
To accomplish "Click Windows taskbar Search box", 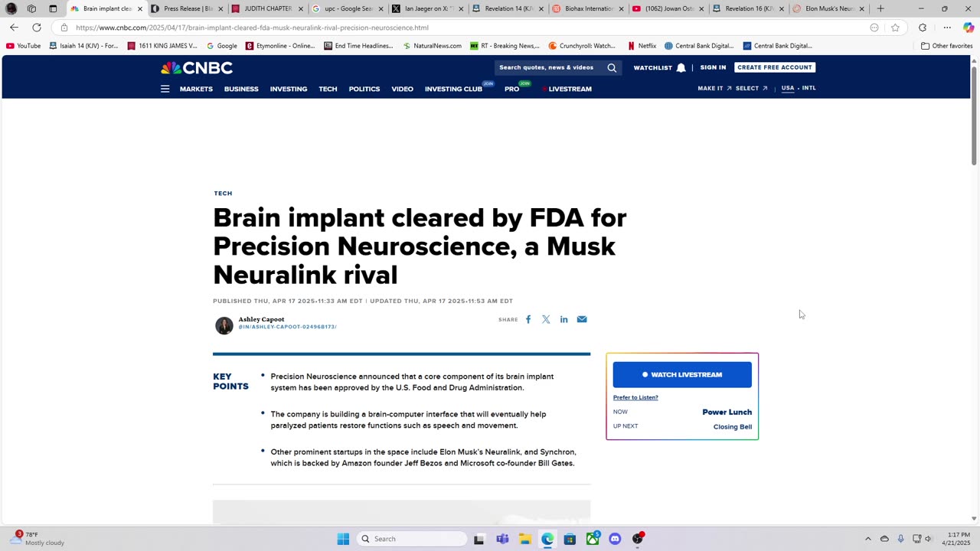I will click(x=412, y=539).
